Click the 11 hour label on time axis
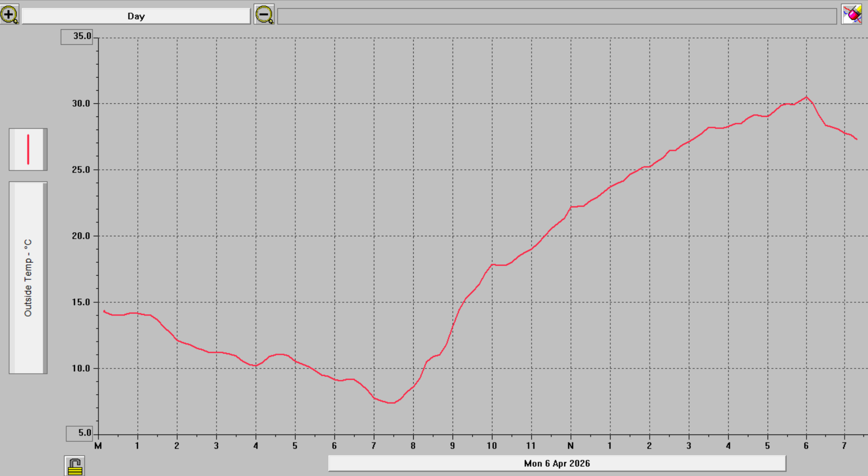Image resolution: width=868 pixels, height=476 pixels. 531,446
